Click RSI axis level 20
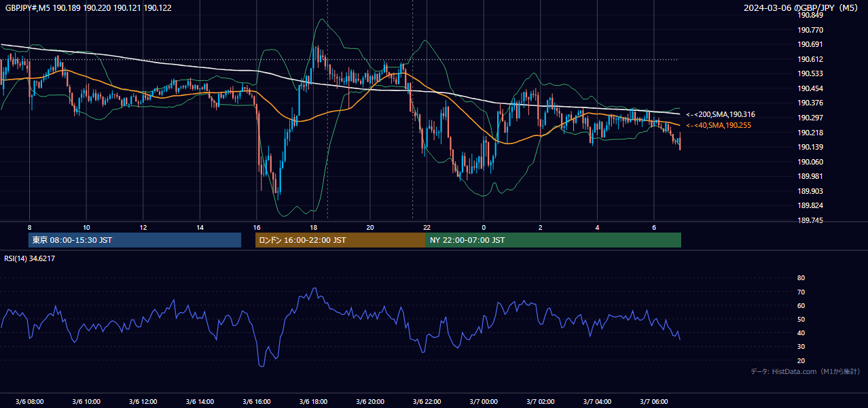 801,361
